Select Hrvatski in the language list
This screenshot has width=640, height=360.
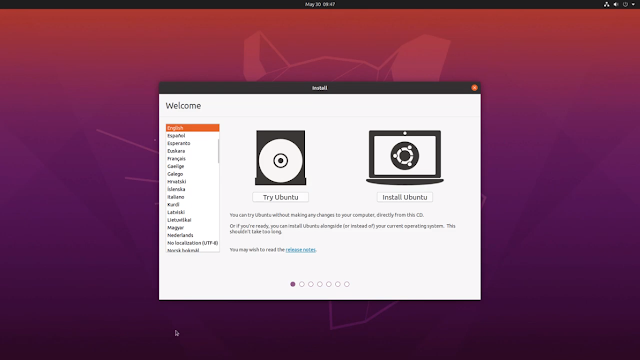192,182
